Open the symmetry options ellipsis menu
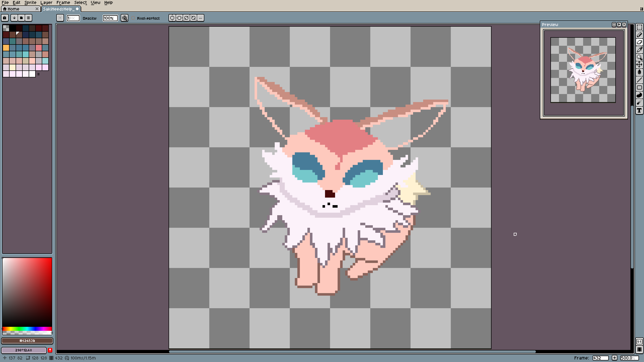644x362 pixels. coord(200,18)
